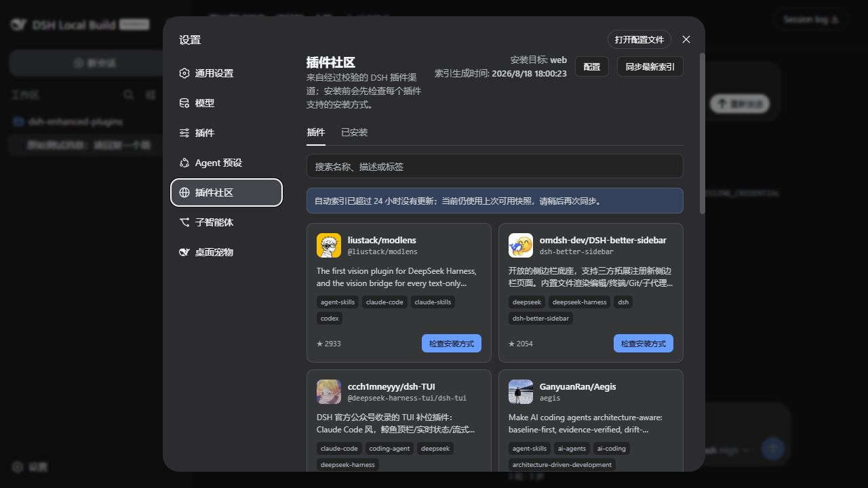Click the 桌面宠物 whale icon

point(184,252)
